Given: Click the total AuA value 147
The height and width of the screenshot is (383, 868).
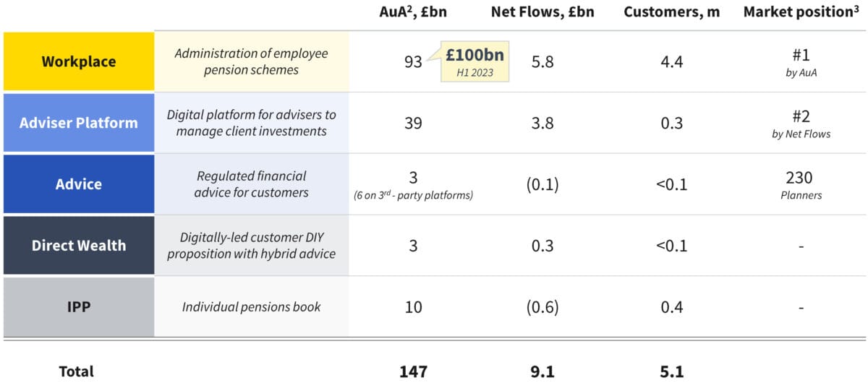Looking at the screenshot, I should [413, 371].
